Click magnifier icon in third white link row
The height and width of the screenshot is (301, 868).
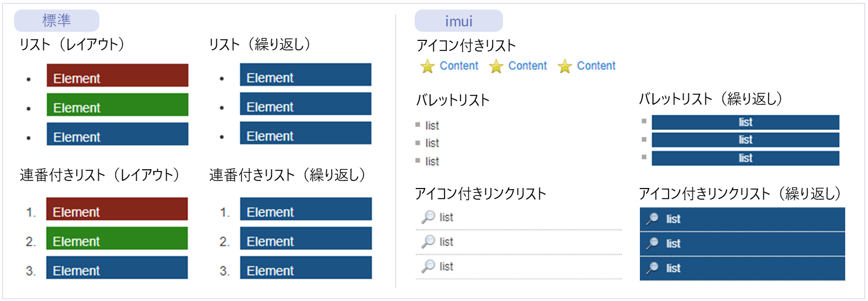428,266
